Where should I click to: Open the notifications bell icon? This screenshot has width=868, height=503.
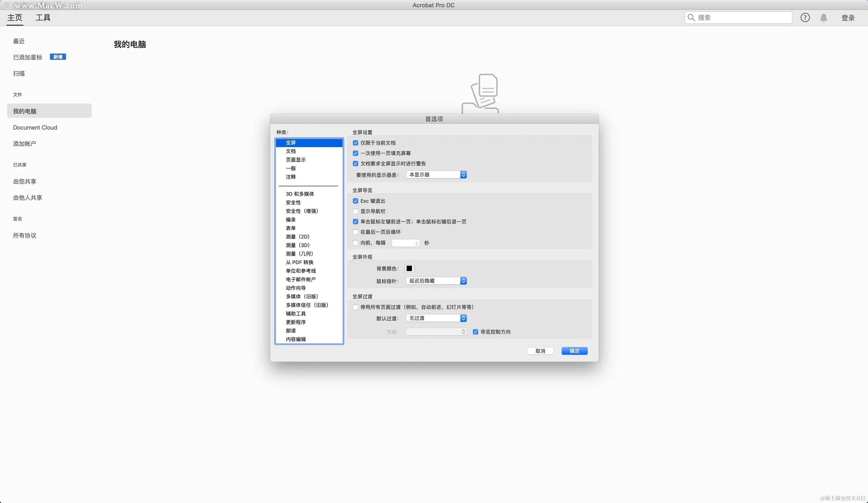click(x=823, y=18)
